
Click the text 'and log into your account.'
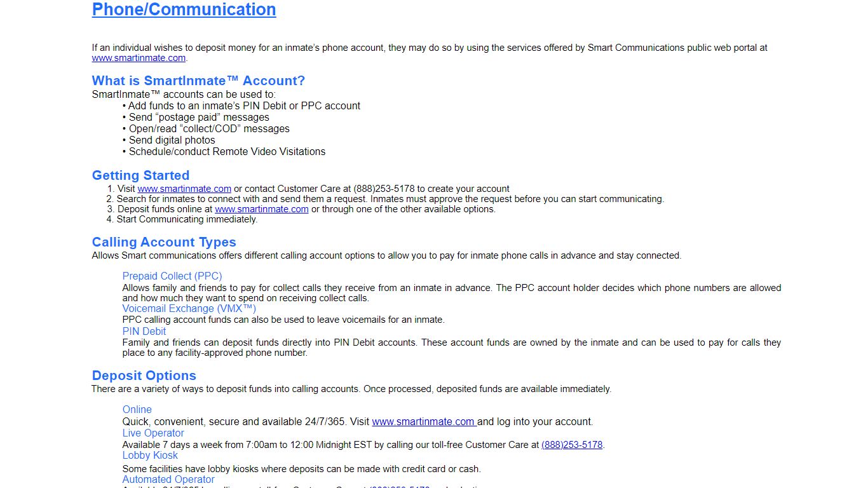535,421
